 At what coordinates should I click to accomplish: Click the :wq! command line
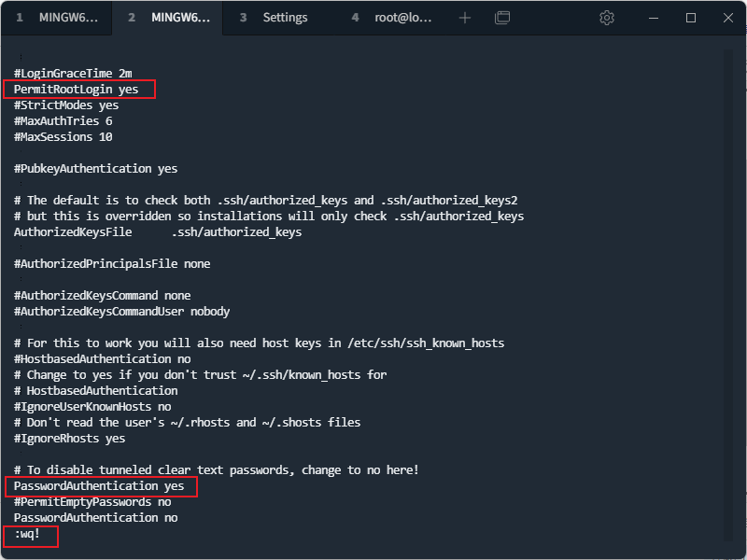[30, 535]
